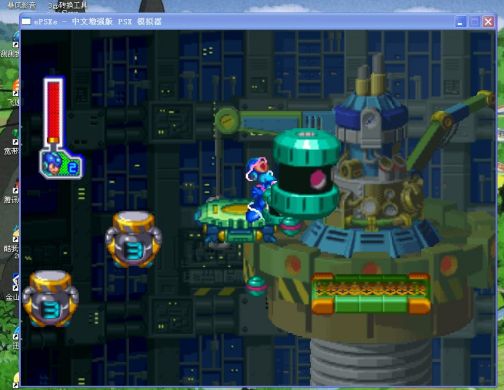Click the lower bolt canister labeled 3
Viewport: 504px width, 390px height.
51,299
